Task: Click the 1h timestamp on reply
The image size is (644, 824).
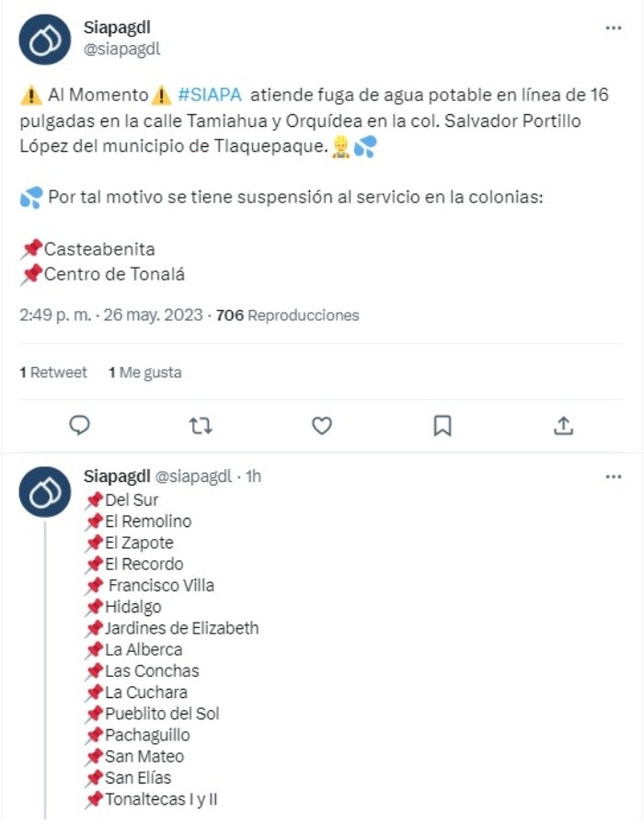Action: 253,477
